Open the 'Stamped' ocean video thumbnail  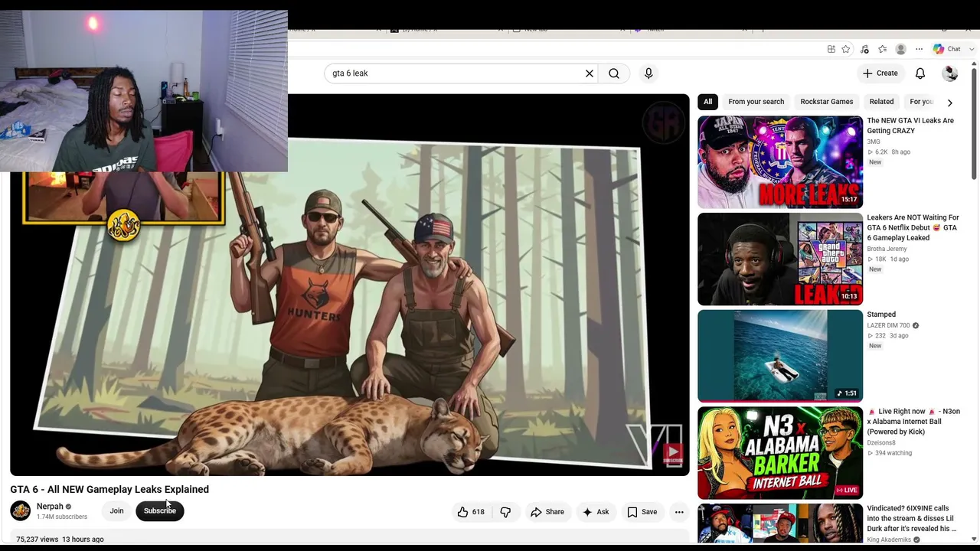coord(780,356)
